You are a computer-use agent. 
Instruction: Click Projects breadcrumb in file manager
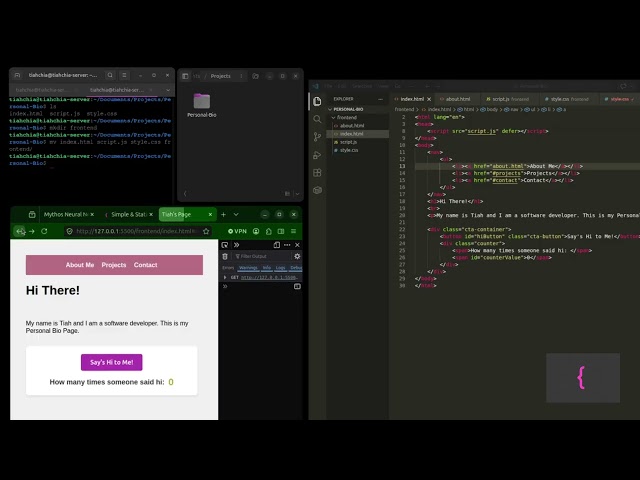click(x=221, y=76)
